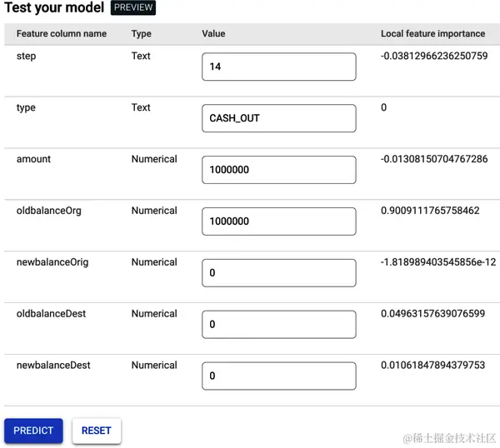Click the newbalanceOrig importance value

pyautogui.click(x=438, y=262)
